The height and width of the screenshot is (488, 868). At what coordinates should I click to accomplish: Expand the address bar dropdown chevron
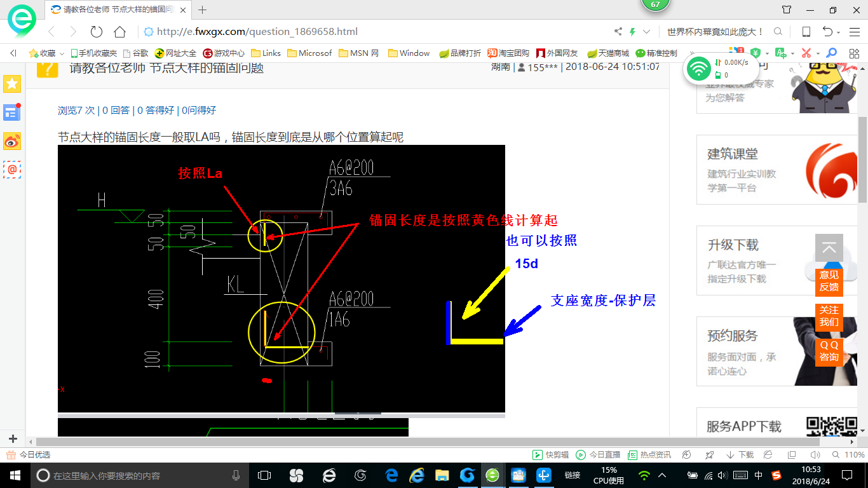(x=647, y=32)
